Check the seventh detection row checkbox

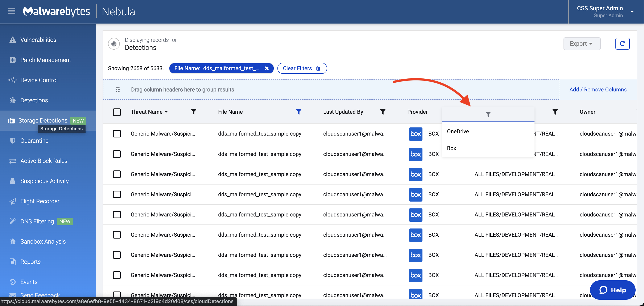click(117, 255)
